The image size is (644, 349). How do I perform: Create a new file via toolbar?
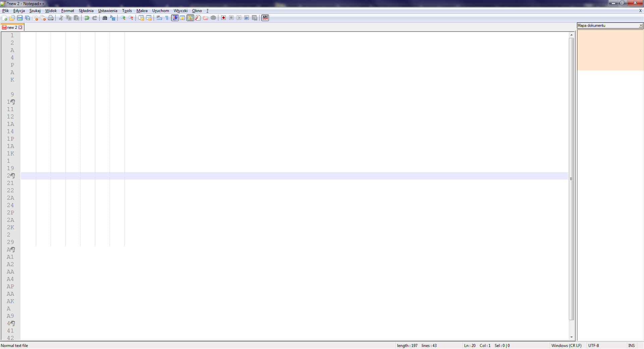pyautogui.click(x=4, y=18)
